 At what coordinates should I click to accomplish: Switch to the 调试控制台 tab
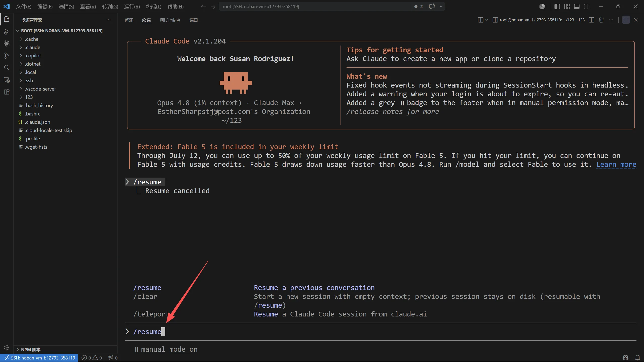pyautogui.click(x=170, y=20)
